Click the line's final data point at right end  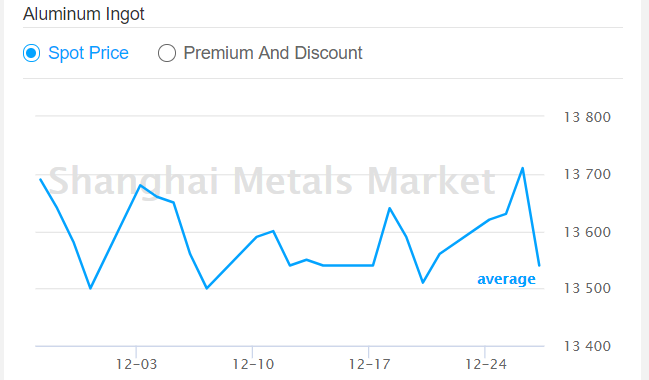pos(539,265)
